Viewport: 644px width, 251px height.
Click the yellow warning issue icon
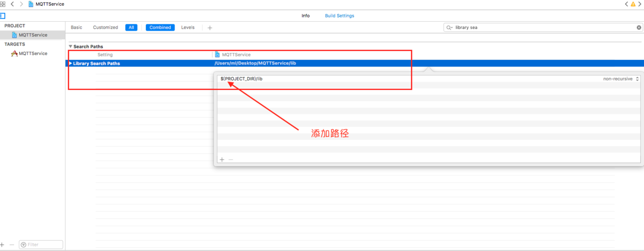[x=633, y=4]
